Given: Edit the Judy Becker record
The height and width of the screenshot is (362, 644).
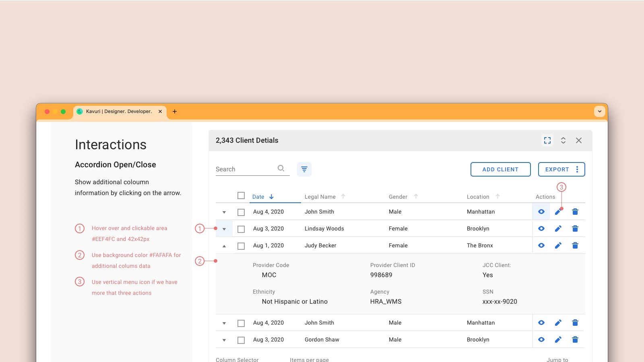Looking at the screenshot, I should (558, 246).
